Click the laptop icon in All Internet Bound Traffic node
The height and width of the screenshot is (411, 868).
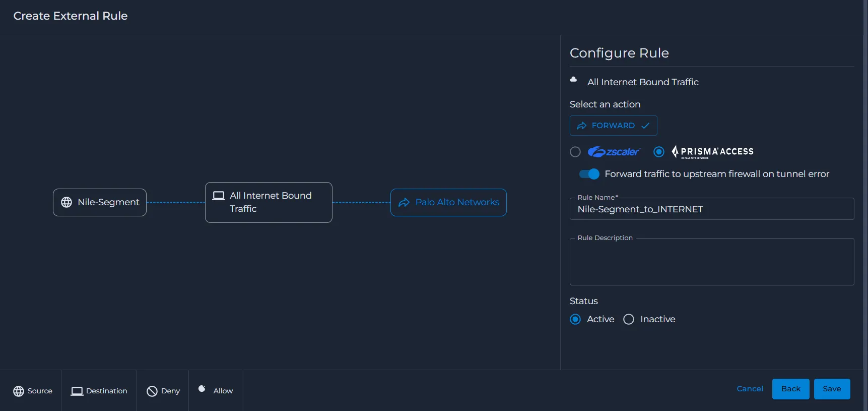point(219,196)
